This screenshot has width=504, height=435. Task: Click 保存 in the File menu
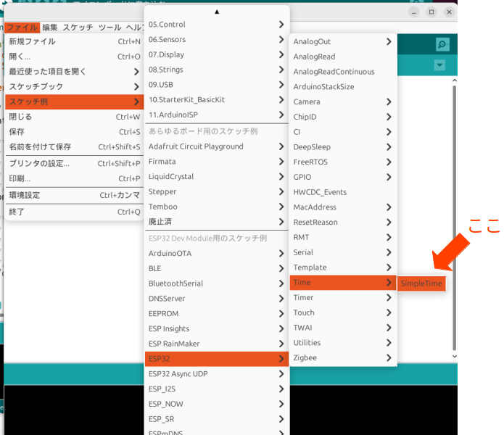click(74, 132)
